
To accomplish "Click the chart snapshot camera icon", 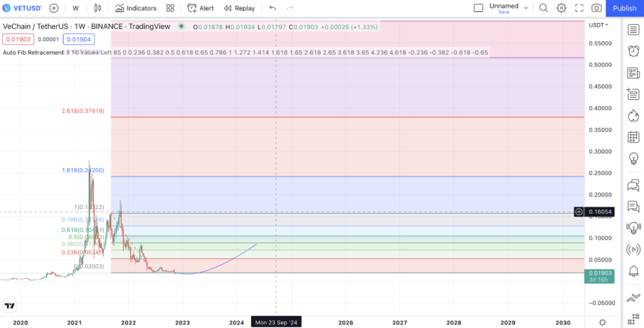I will 597,8.
